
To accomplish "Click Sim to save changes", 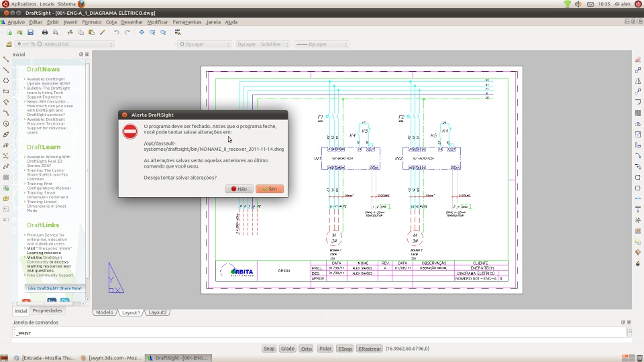I will pos(270,189).
